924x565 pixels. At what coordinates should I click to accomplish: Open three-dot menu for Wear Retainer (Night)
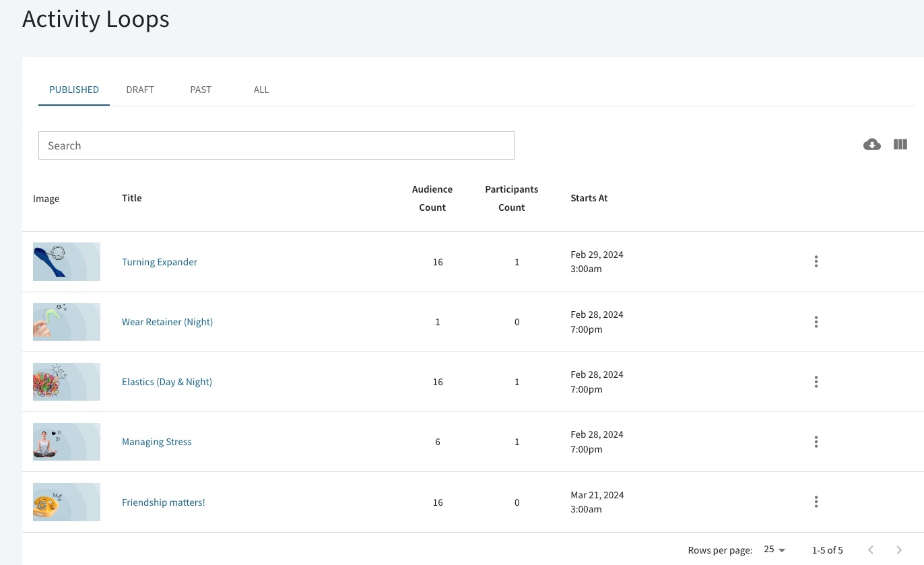point(816,322)
